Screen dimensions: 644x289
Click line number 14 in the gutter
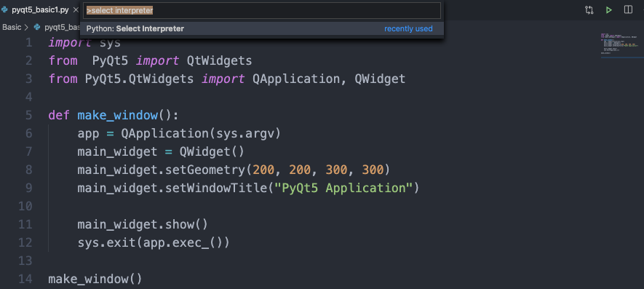click(x=25, y=279)
